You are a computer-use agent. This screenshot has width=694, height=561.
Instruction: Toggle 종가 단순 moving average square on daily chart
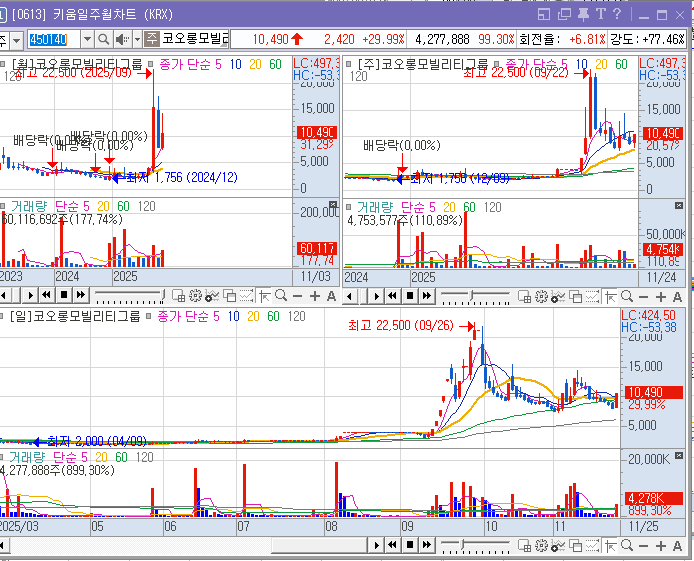(x=149, y=316)
